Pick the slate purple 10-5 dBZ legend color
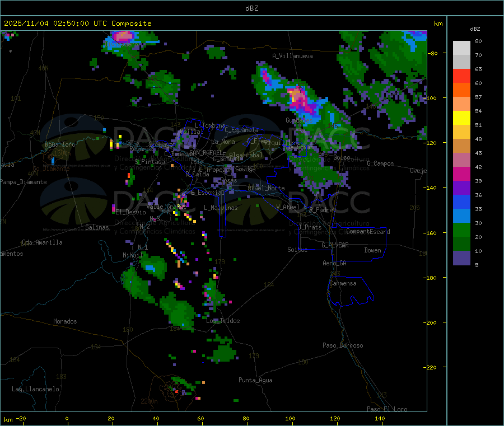 461,258
